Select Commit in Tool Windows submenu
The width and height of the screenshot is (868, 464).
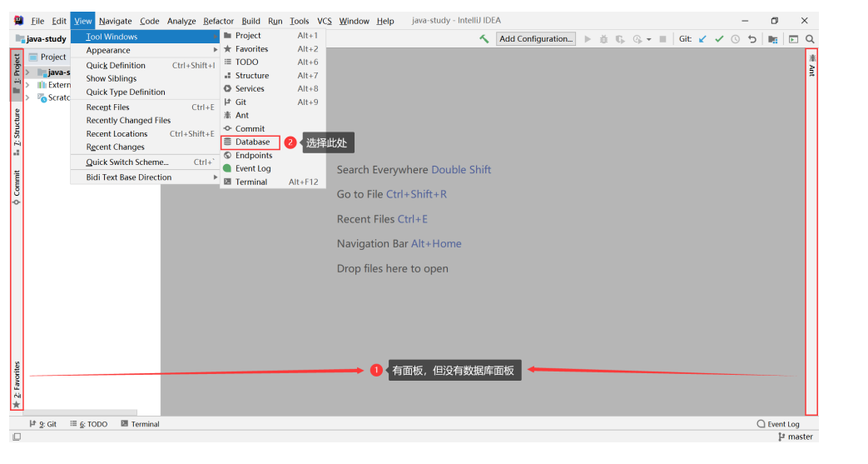click(x=272, y=128)
